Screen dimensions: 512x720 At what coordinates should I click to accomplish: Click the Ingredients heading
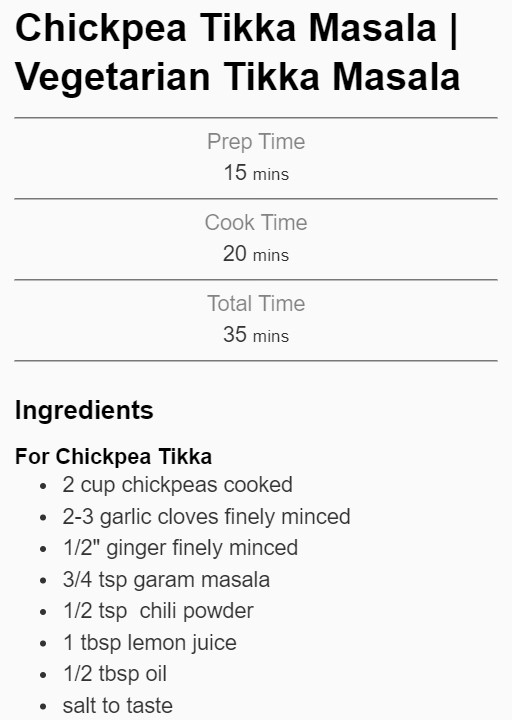(x=84, y=411)
